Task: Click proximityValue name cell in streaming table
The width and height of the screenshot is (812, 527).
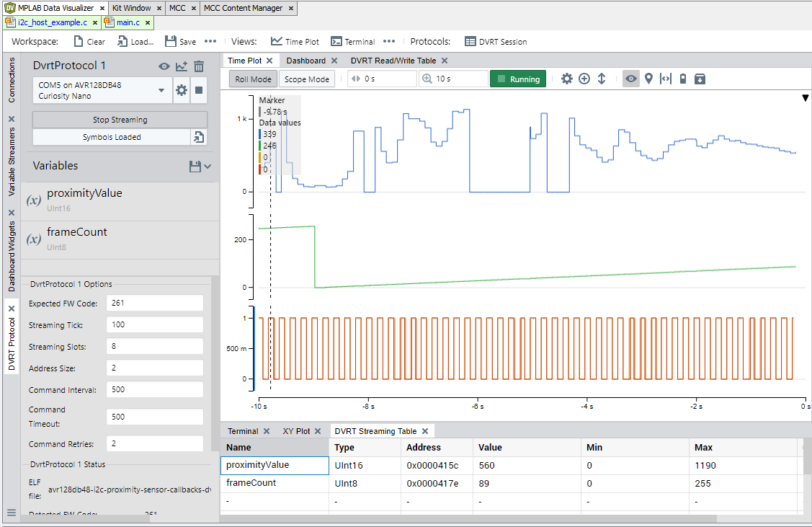Action: pos(275,465)
